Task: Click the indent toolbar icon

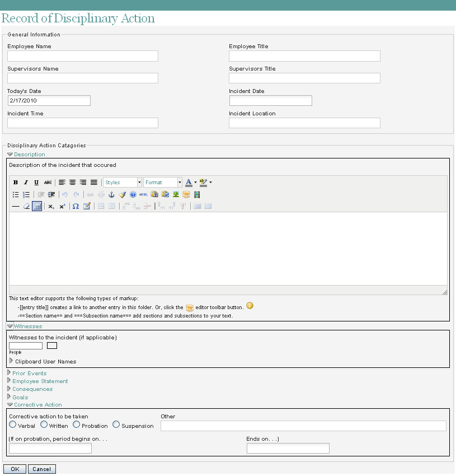Action: (51, 194)
